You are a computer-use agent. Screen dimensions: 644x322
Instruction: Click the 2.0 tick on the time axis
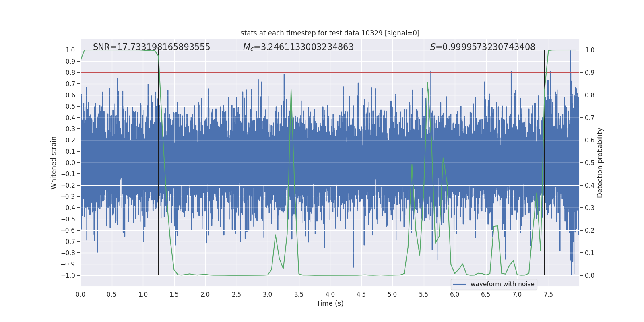(x=205, y=294)
